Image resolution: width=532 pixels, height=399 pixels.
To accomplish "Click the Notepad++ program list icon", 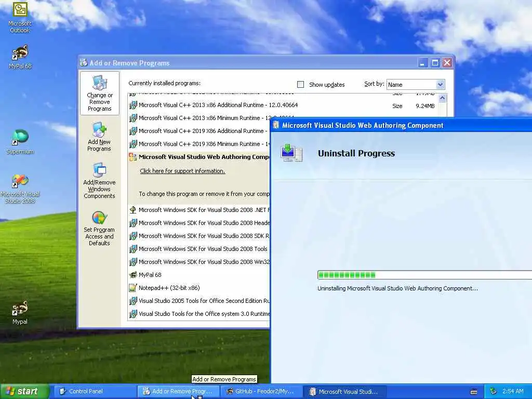I will pyautogui.click(x=132, y=288).
